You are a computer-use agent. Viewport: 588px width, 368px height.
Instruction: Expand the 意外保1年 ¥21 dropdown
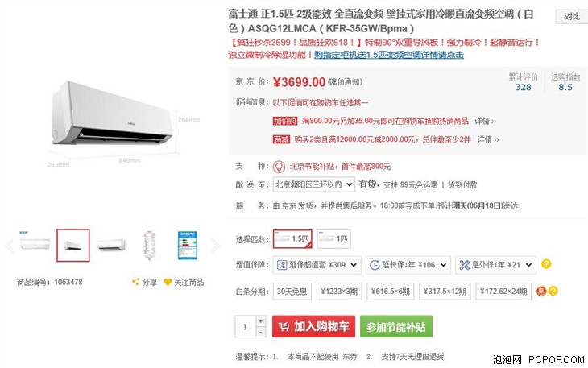(495, 265)
